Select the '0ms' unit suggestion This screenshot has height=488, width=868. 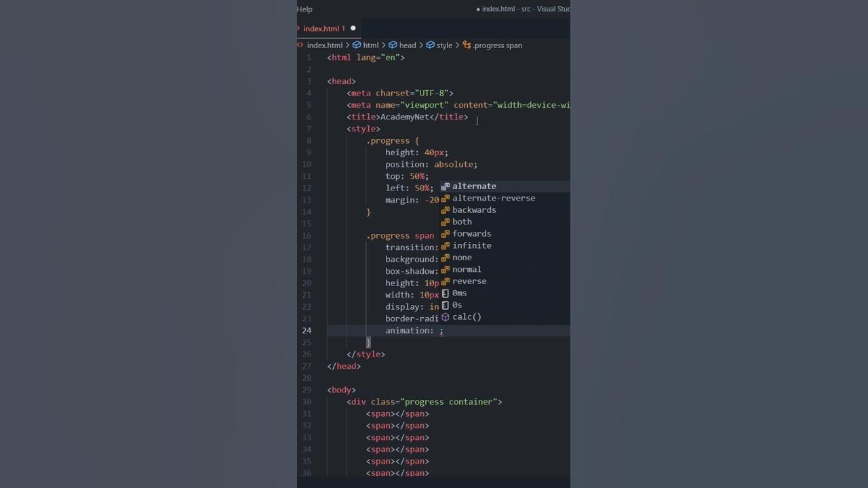(x=505, y=293)
